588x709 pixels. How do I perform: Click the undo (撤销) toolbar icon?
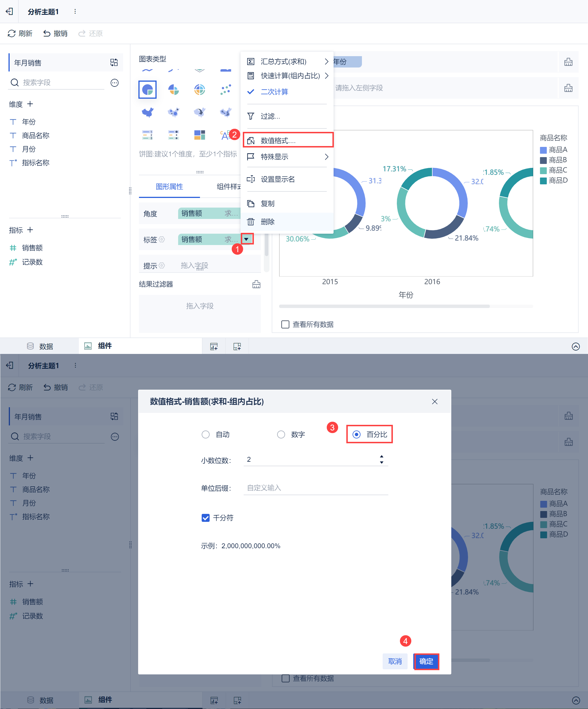tap(47, 33)
